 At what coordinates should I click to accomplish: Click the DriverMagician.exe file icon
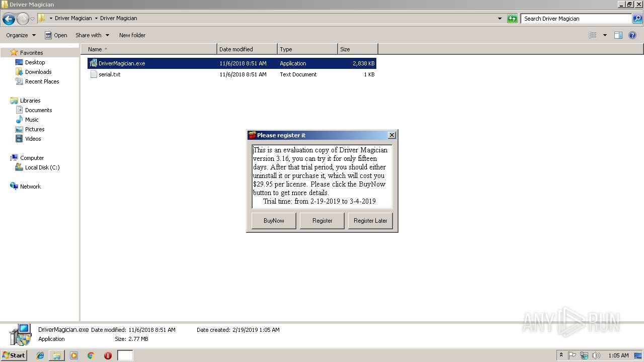click(93, 63)
